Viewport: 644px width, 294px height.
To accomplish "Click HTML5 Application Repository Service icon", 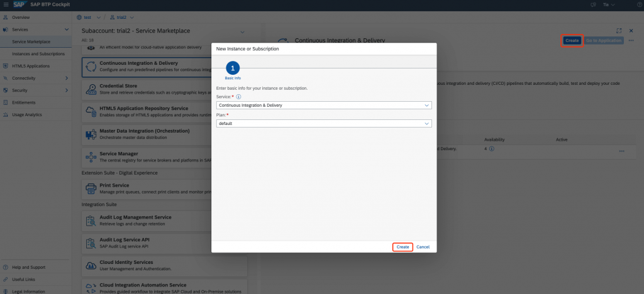I will click(x=91, y=112).
